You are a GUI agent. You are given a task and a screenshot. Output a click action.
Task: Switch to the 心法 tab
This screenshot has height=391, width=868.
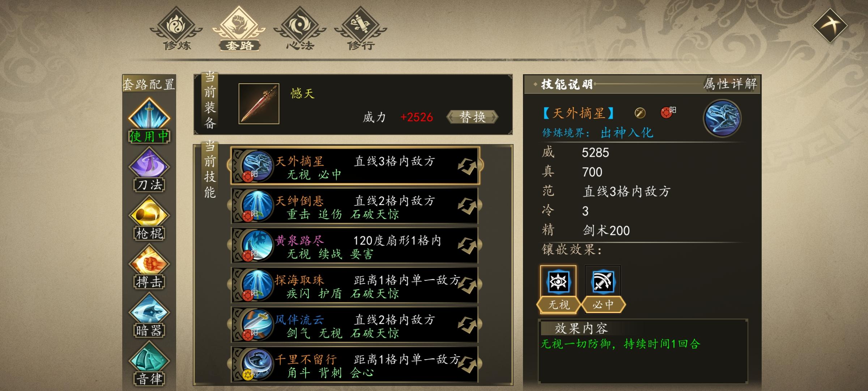tap(300, 29)
